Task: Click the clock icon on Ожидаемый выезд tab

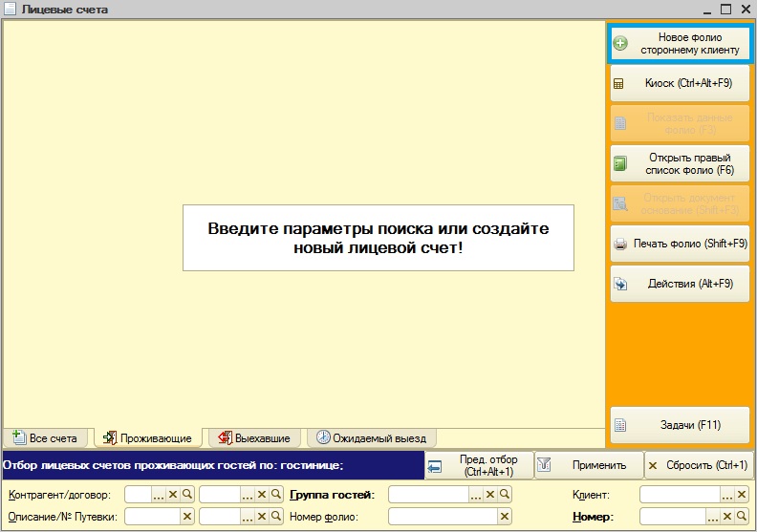Action: [323, 437]
